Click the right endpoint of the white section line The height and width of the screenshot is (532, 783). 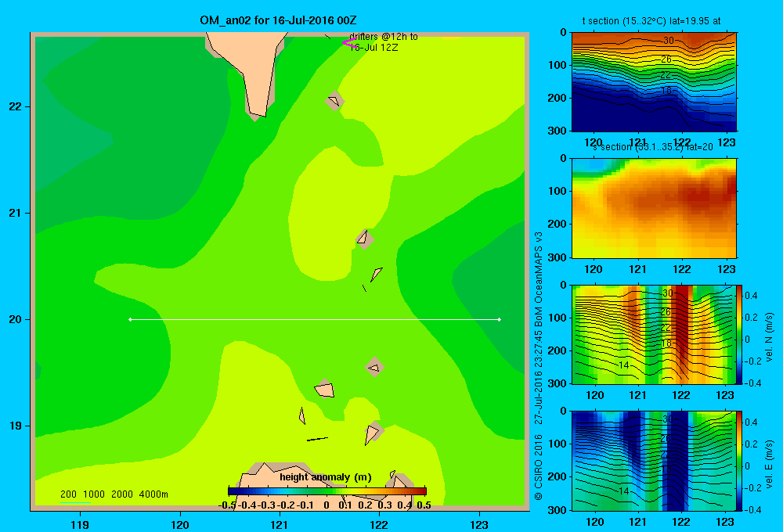[x=500, y=319]
